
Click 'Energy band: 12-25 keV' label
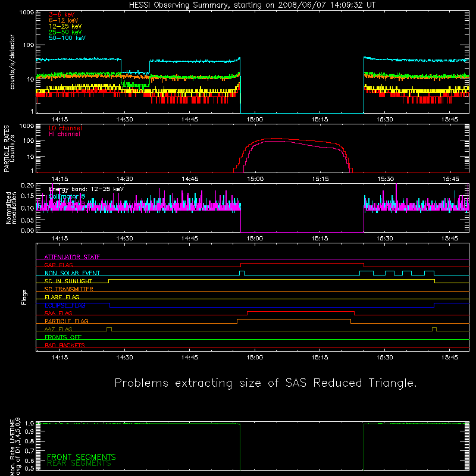[86, 189]
